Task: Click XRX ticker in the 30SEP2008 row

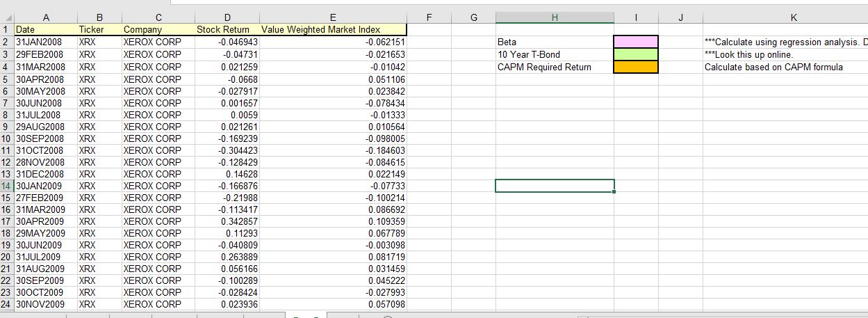Action: pos(99,138)
